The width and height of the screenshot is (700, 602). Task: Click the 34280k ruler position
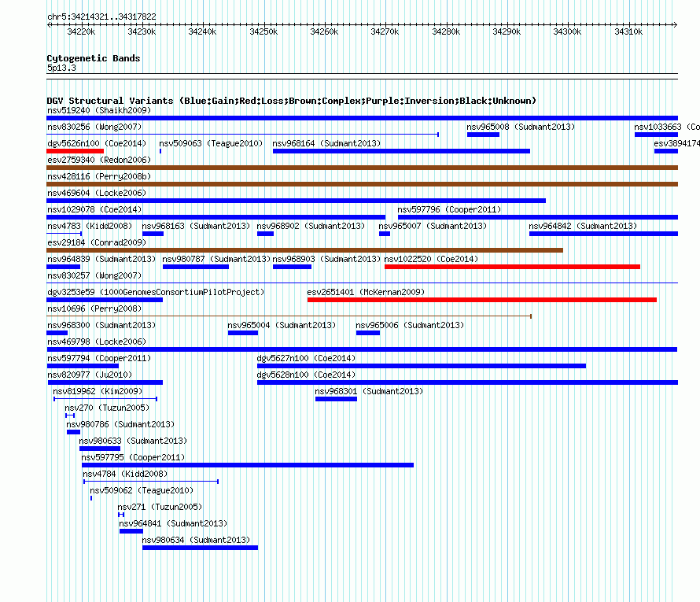[446, 31]
